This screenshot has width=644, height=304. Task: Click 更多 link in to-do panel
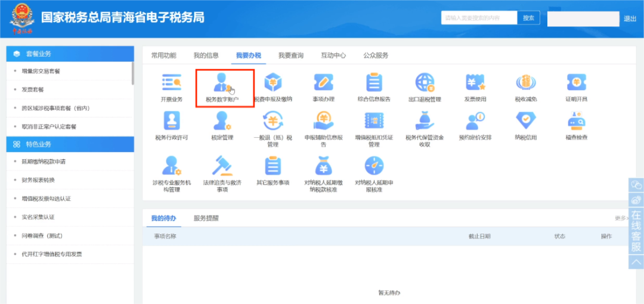tap(622, 219)
